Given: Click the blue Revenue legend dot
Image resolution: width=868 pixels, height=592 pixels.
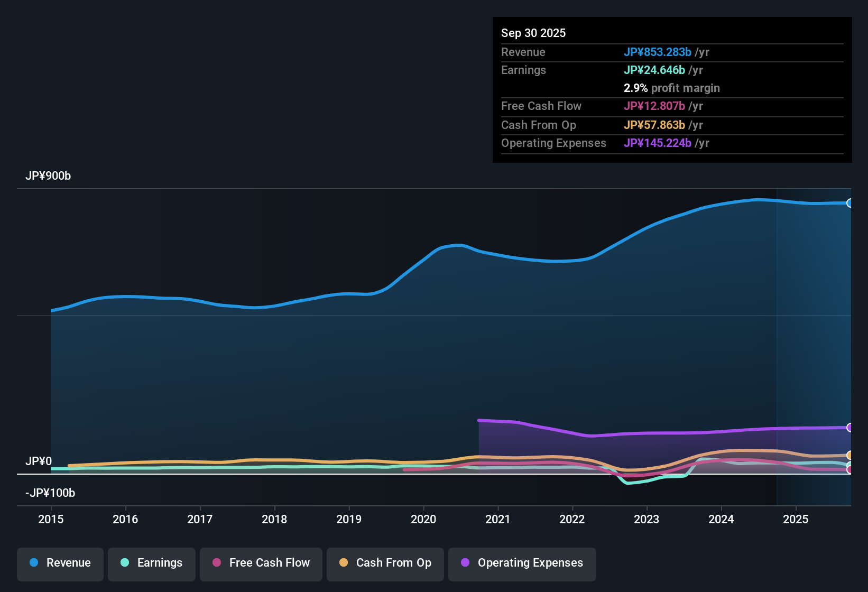Looking at the screenshot, I should (34, 563).
